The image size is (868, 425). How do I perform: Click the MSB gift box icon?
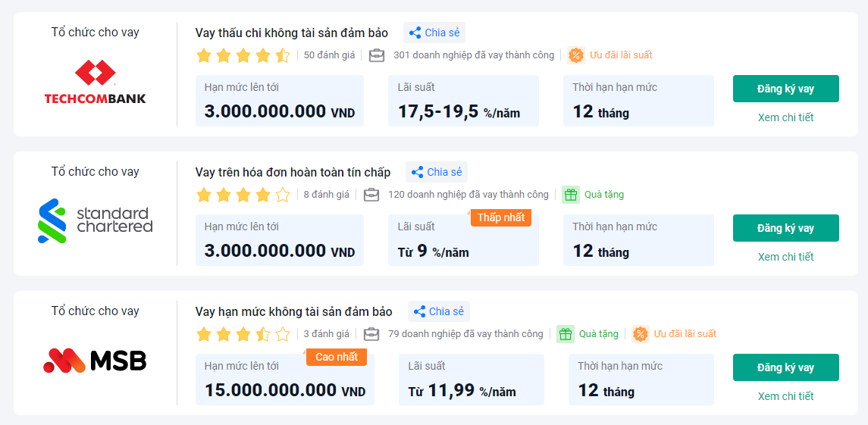tap(565, 334)
